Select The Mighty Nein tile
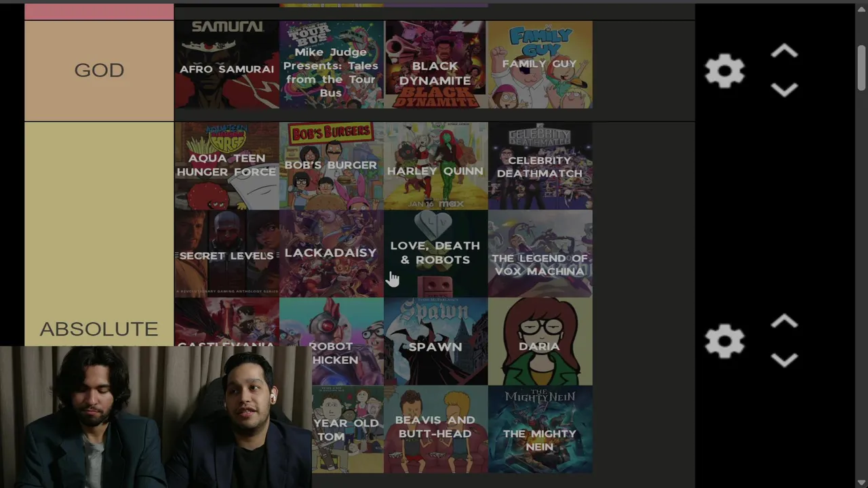Screen dimensions: 868x488 coord(540,429)
